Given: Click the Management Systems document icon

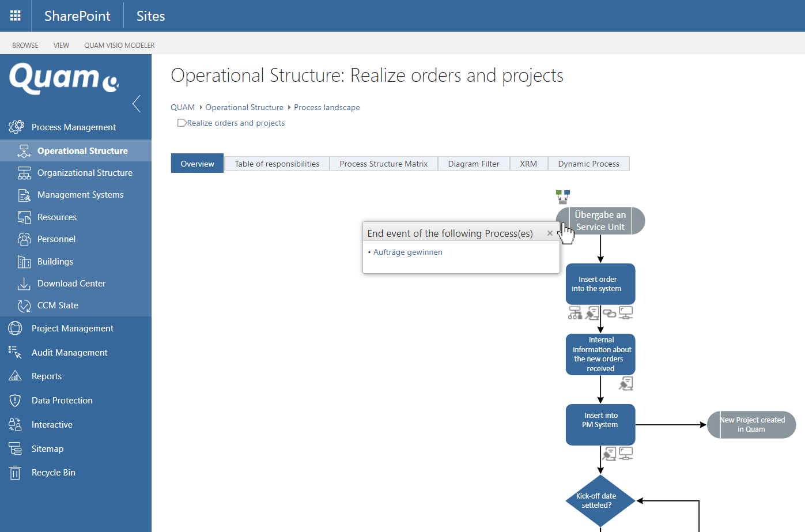Looking at the screenshot, I should [24, 195].
